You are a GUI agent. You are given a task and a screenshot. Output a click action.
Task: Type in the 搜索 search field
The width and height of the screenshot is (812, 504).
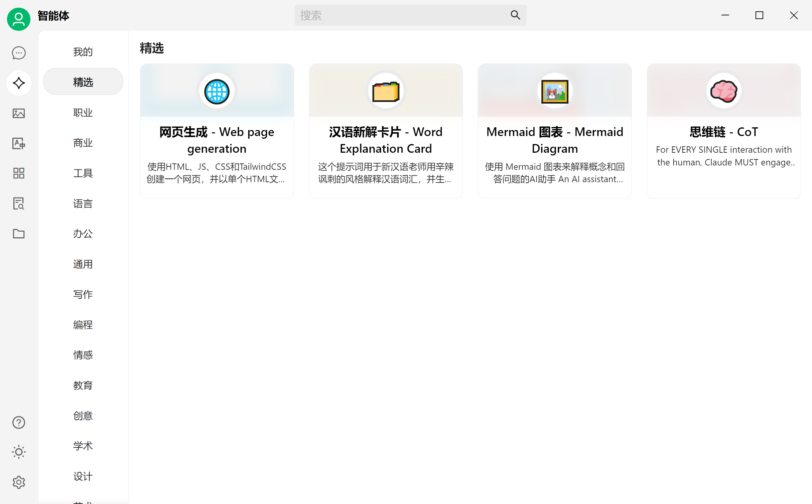pos(401,15)
